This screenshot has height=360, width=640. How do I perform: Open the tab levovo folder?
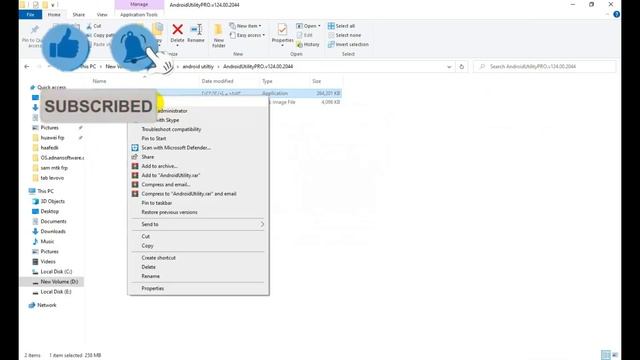52,178
